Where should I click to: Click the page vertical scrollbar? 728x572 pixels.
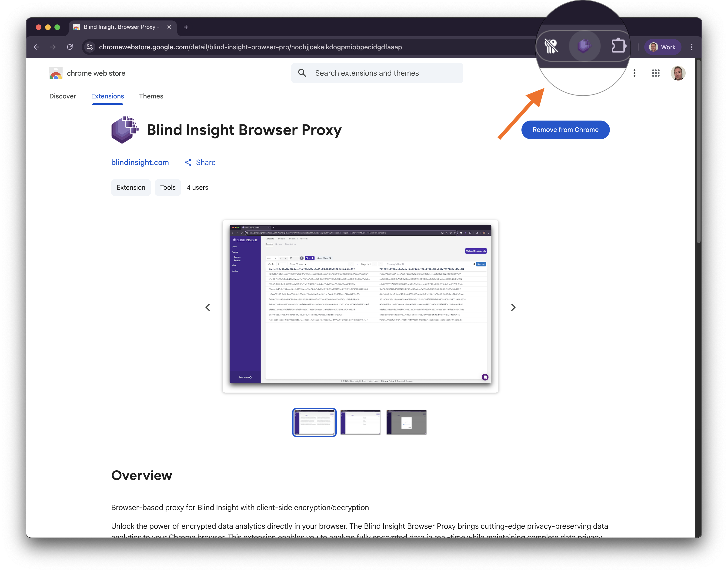(698, 151)
